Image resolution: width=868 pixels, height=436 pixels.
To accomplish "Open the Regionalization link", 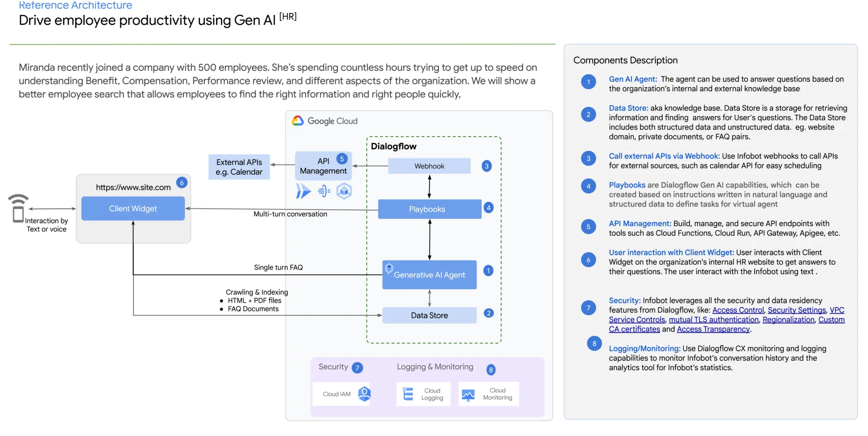I will (789, 320).
